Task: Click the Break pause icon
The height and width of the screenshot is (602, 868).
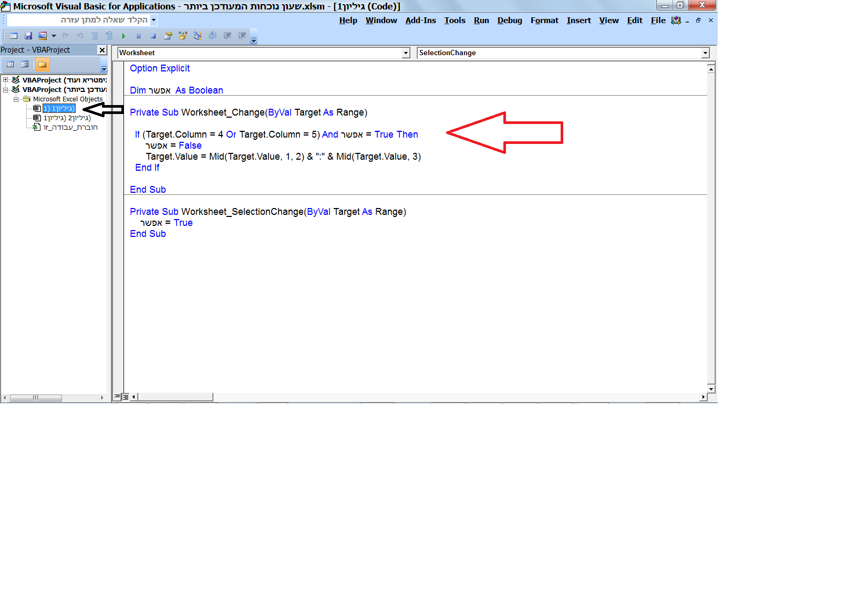Action: coord(138,36)
